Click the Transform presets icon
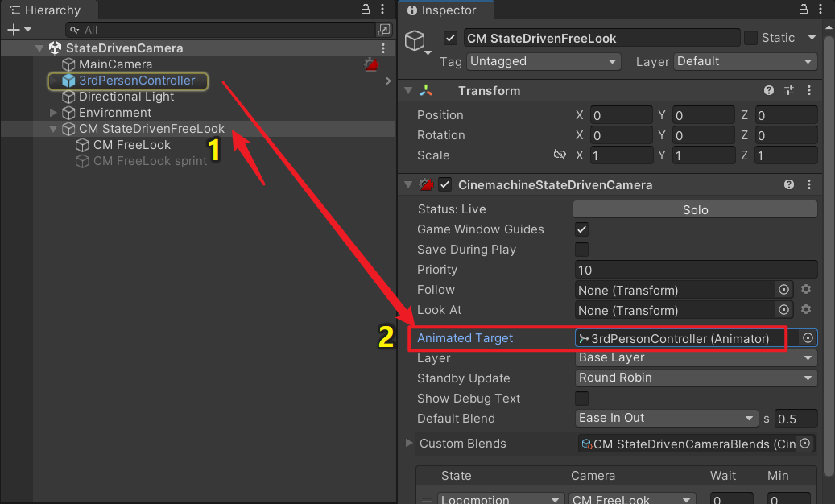The image size is (835, 504). pos(789,90)
